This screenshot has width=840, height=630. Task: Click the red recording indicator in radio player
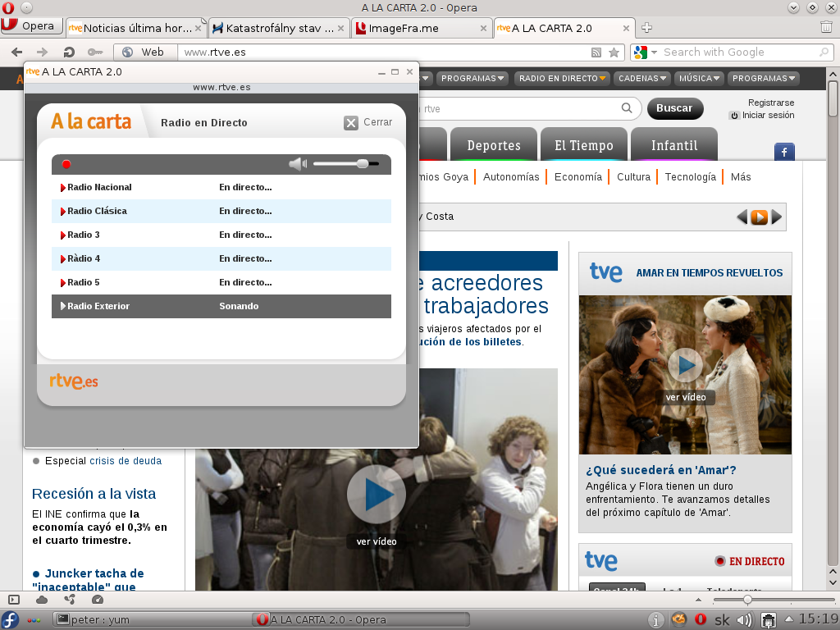[66, 164]
